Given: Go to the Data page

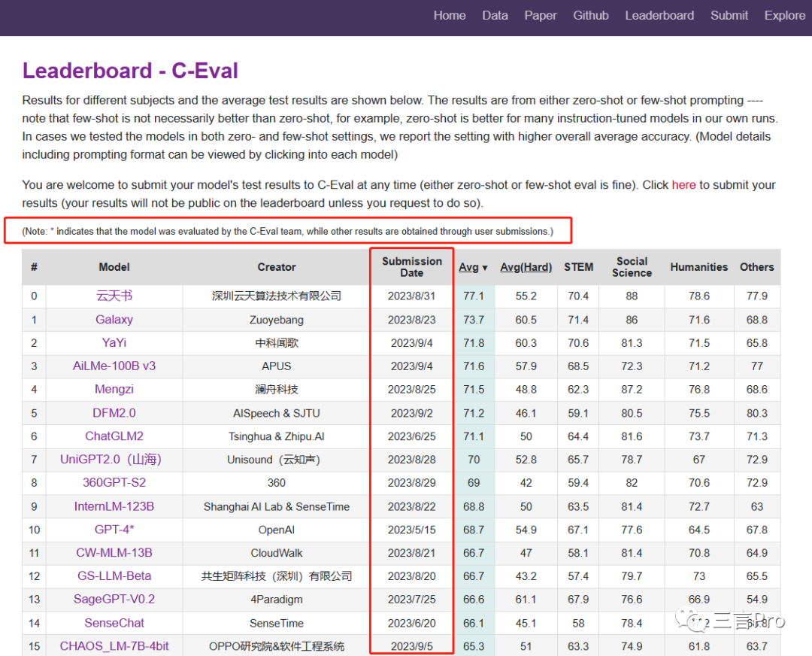Looking at the screenshot, I should 495,16.
